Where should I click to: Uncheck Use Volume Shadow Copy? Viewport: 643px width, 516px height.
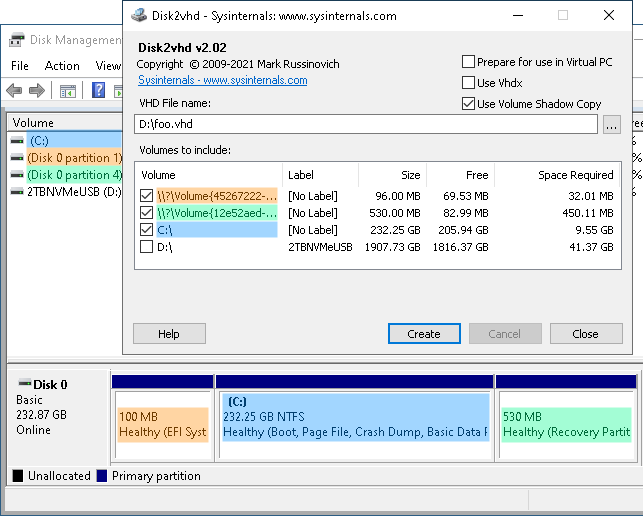468,104
